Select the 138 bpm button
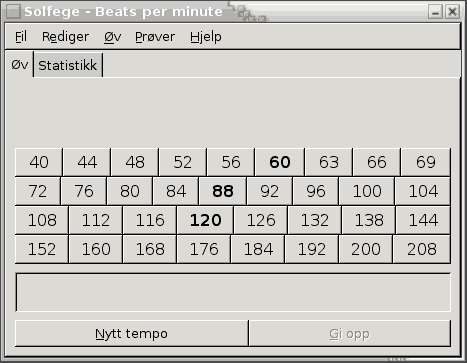This screenshot has width=467, height=363. pyautogui.click(x=369, y=220)
